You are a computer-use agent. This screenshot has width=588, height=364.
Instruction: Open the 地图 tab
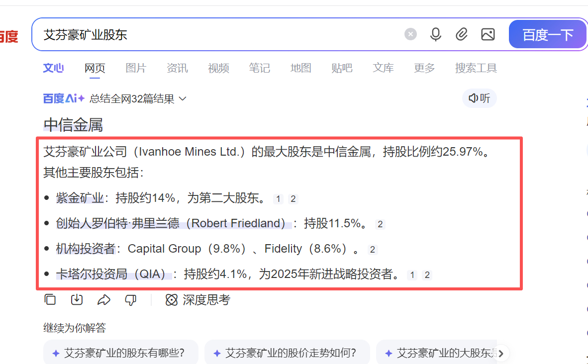pyautogui.click(x=301, y=68)
